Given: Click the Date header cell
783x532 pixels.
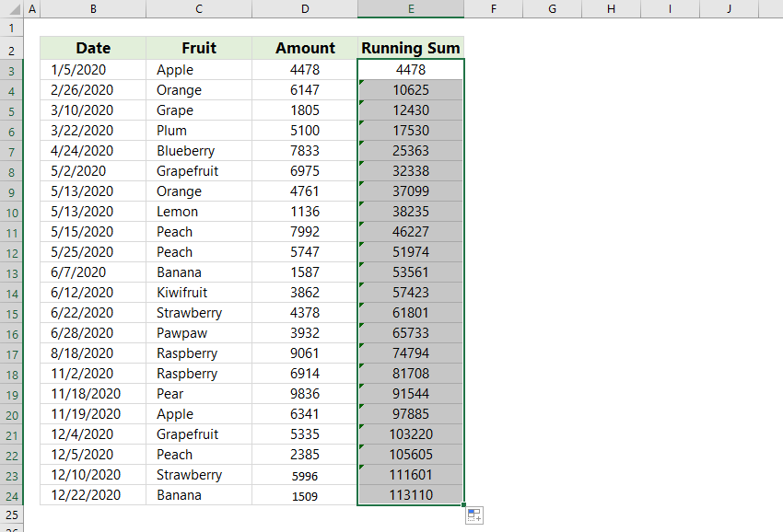Looking at the screenshot, I should coord(92,48).
